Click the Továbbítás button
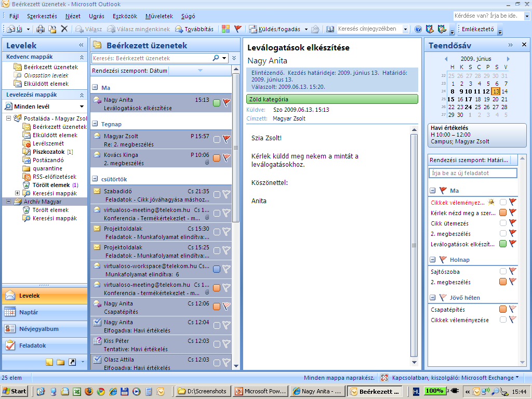The width and height of the screenshot is (532, 399). [194, 29]
